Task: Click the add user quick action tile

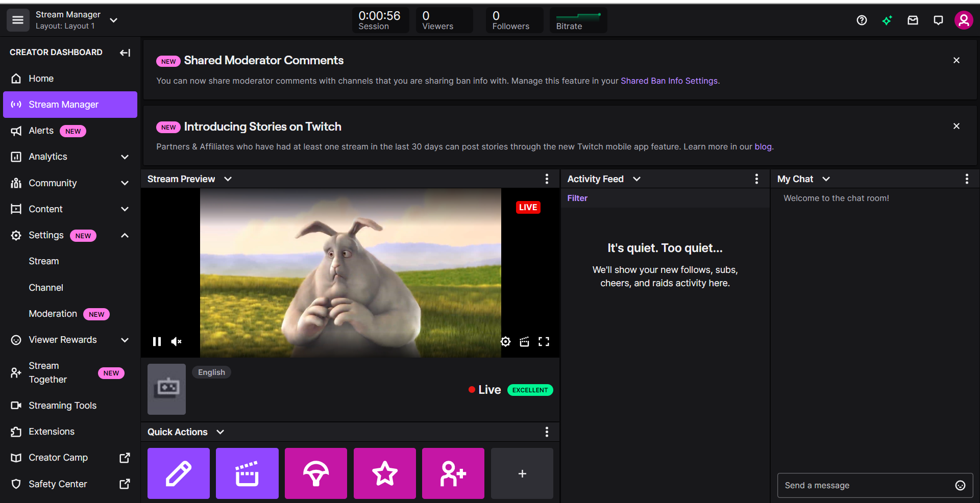Action: [453, 473]
